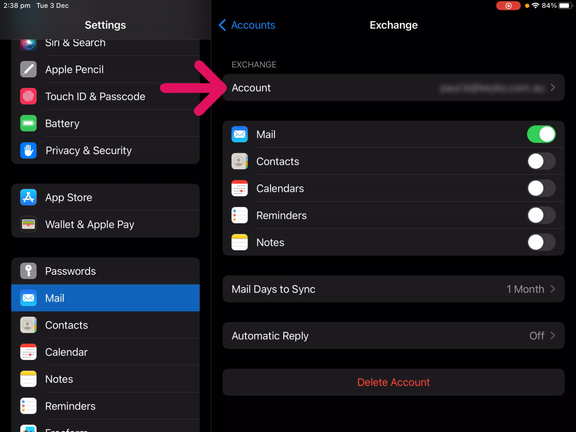Tap the Exchange title header
This screenshot has width=576, height=432.
click(393, 25)
